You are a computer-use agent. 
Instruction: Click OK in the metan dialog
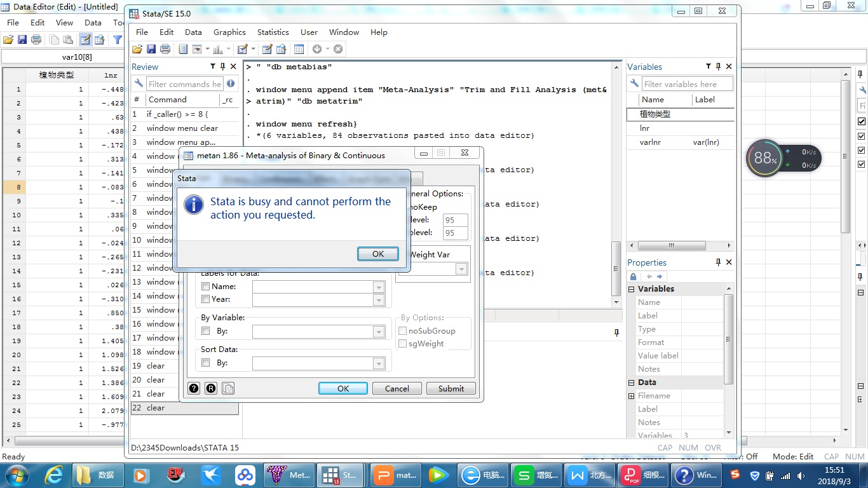(x=343, y=388)
